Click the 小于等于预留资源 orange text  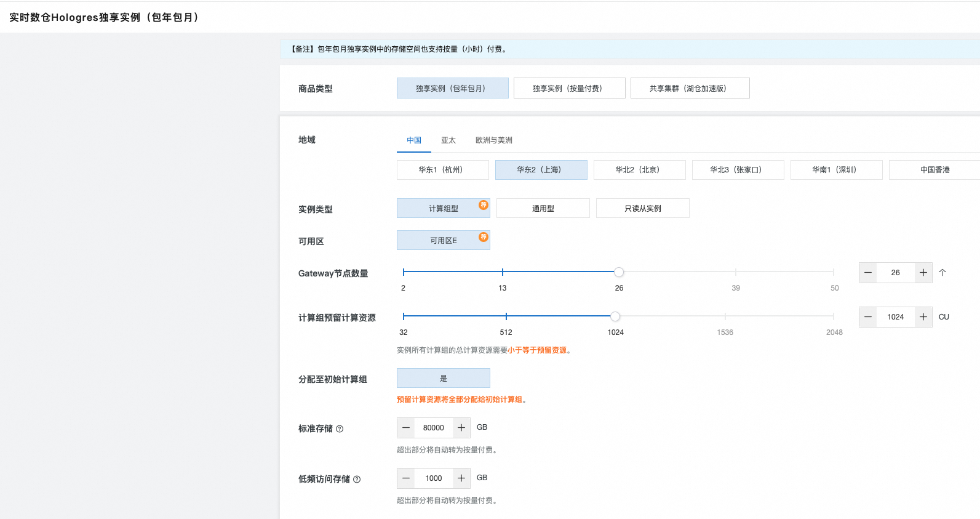click(x=537, y=350)
